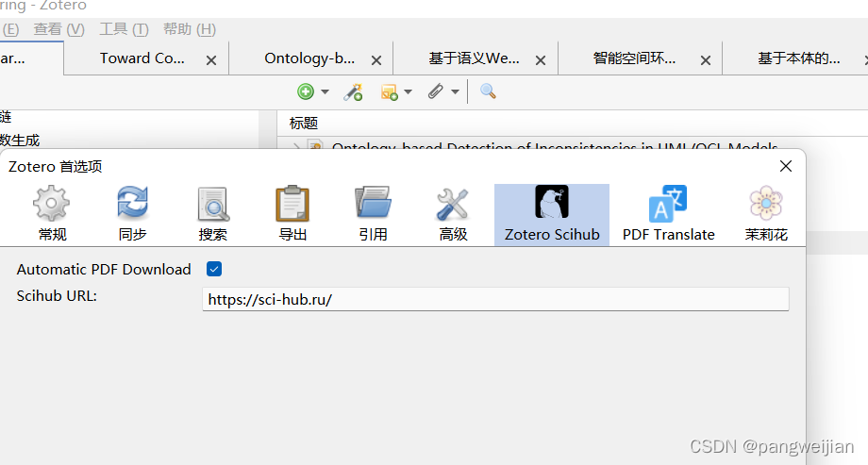Open the 同步 sync preferences pane

click(x=132, y=215)
